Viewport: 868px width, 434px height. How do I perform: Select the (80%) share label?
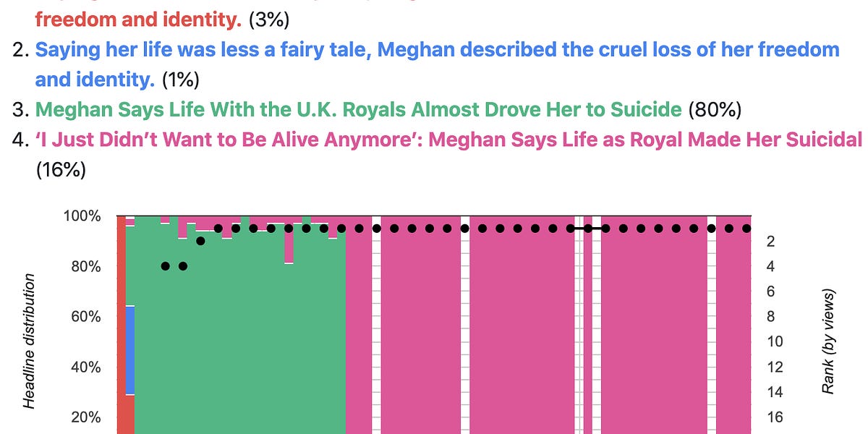715,109
